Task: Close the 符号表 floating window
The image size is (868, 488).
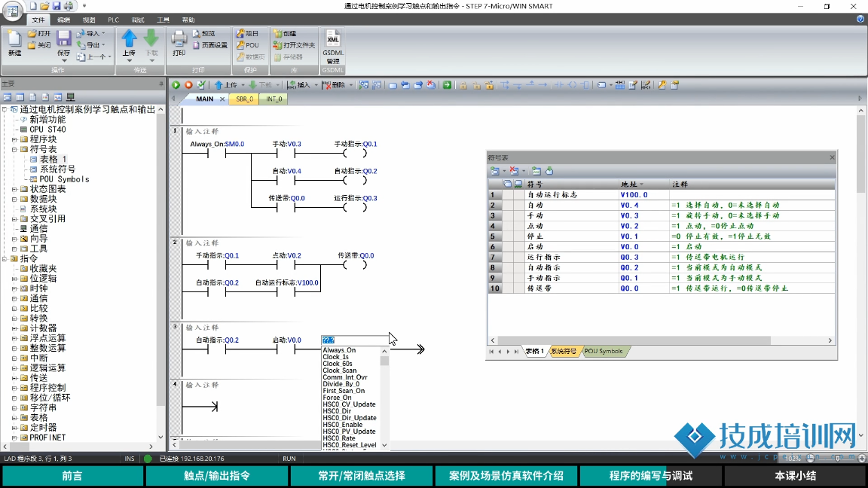Action: 832,157
